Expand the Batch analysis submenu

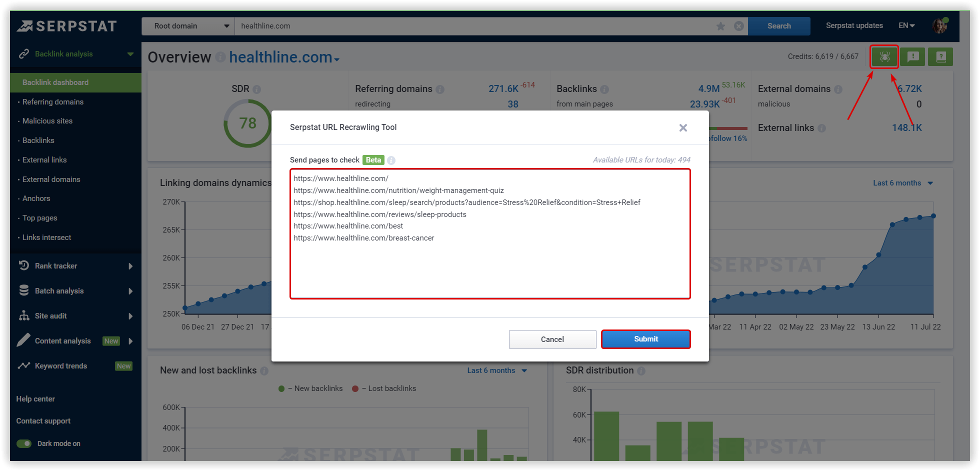130,291
